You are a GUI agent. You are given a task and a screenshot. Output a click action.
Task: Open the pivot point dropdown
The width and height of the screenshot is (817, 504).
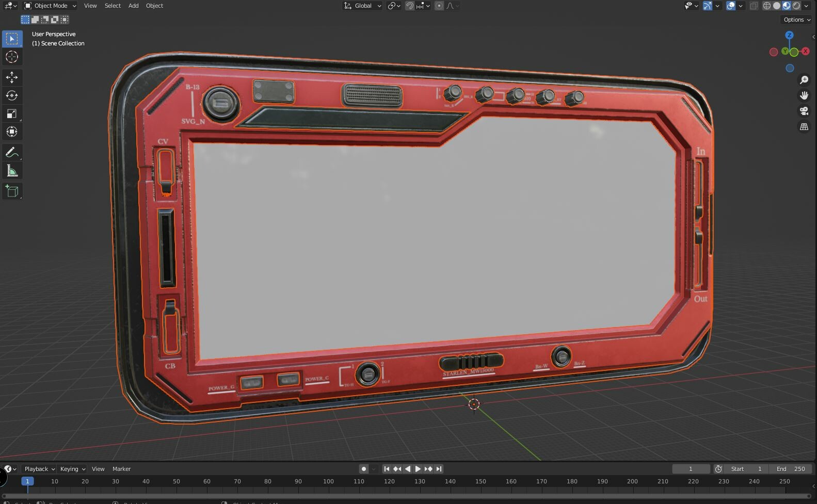394,6
